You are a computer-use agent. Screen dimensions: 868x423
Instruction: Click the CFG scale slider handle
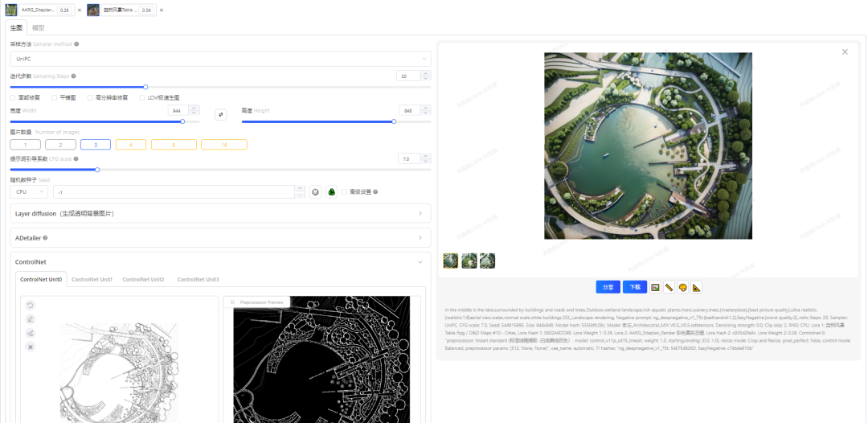pyautogui.click(x=97, y=170)
